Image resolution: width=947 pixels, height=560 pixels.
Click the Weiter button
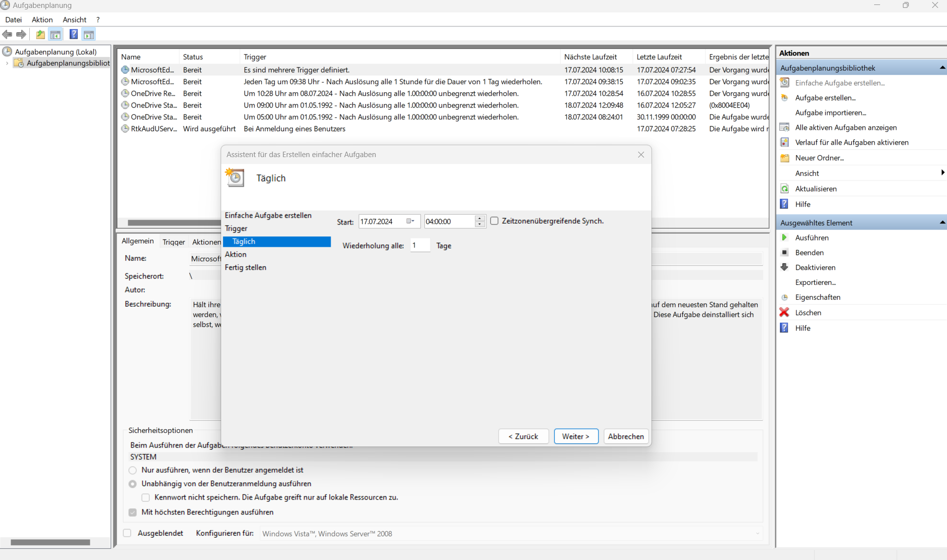[x=576, y=437]
